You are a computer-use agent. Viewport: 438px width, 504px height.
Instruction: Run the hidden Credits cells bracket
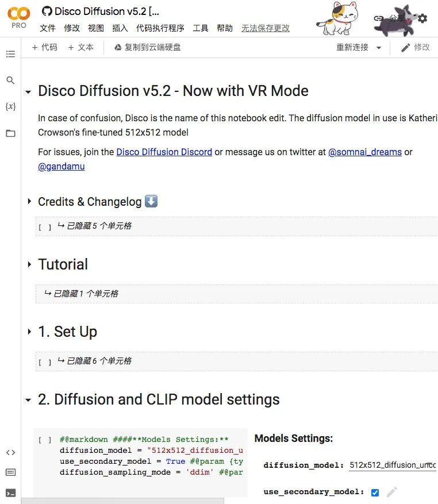[x=45, y=227]
